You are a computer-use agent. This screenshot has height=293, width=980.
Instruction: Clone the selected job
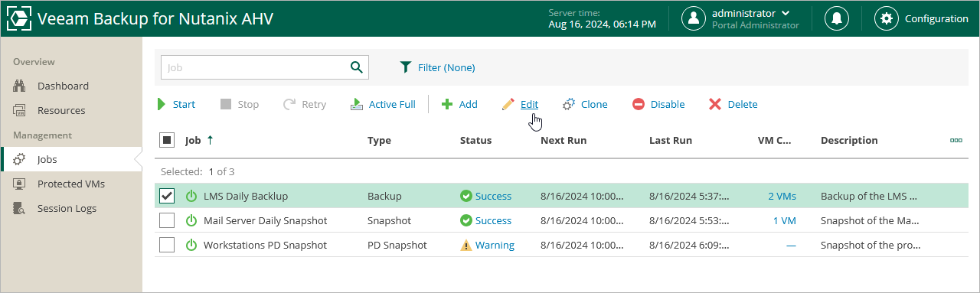click(x=585, y=104)
